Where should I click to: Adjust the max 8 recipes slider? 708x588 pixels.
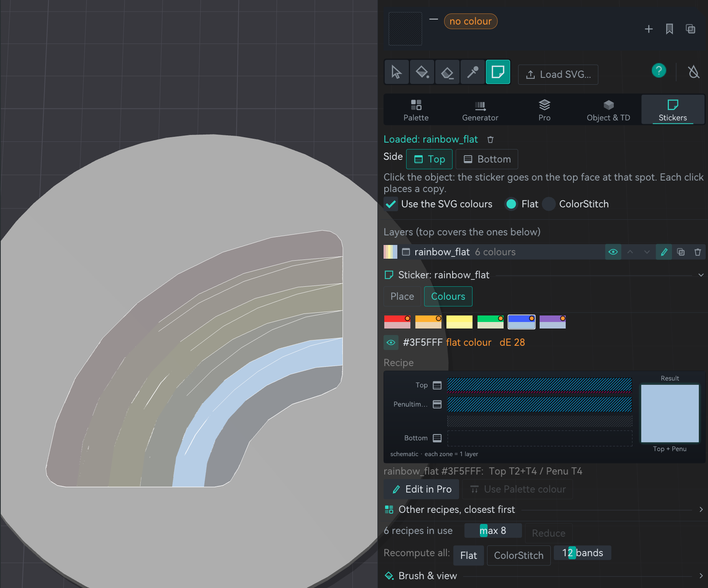493,531
